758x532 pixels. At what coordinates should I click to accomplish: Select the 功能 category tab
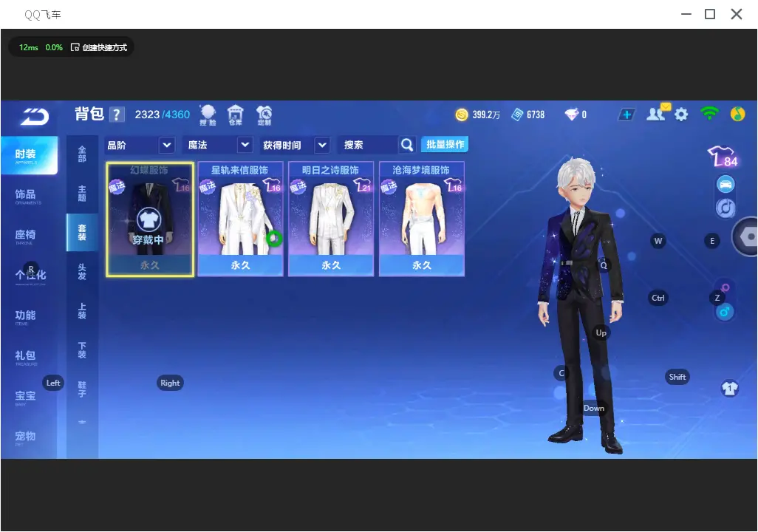coord(26,317)
